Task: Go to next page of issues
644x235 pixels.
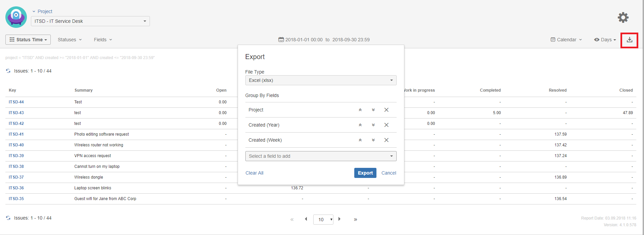Action: [x=339, y=219]
